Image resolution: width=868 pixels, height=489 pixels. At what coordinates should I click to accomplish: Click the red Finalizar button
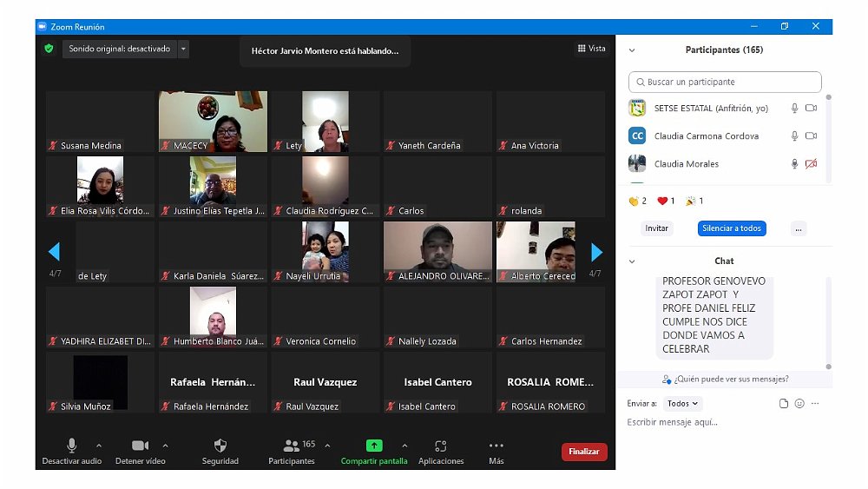click(584, 452)
